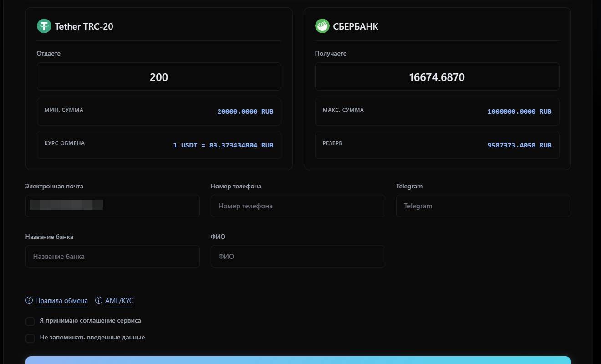
Task: Click the РЕЗЕРВ reserve amount panel
Action: tap(437, 145)
